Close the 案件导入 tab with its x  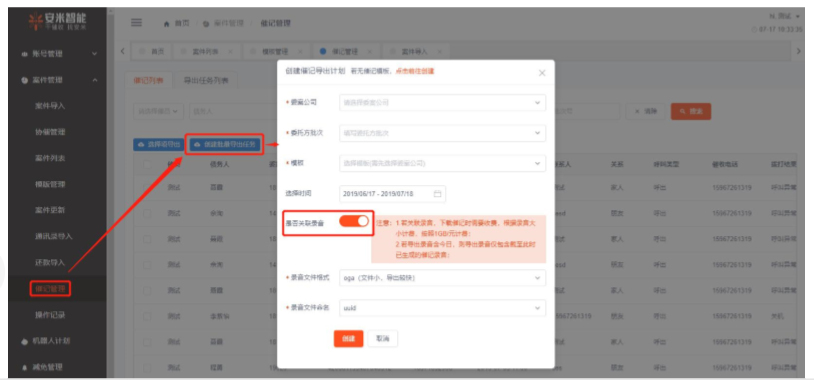coord(439,52)
